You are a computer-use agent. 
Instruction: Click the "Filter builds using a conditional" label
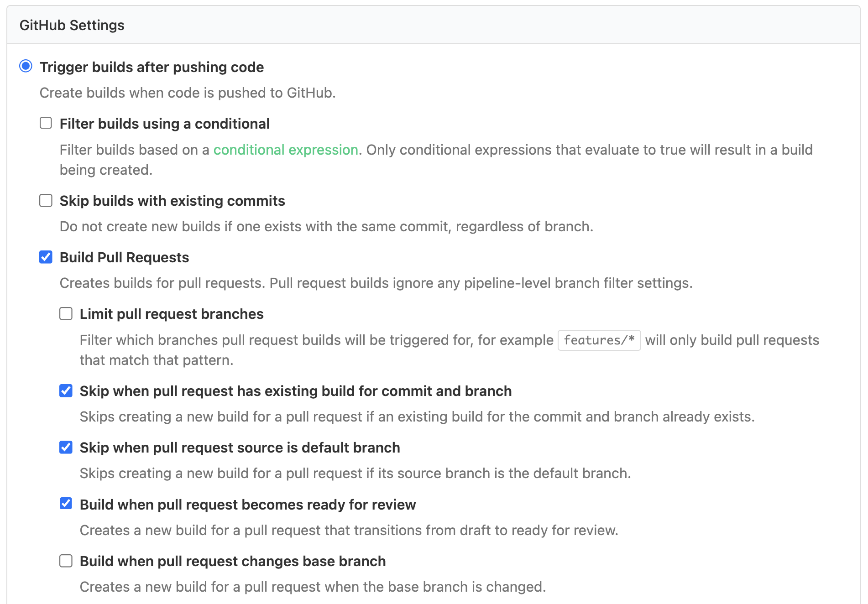pyautogui.click(x=164, y=123)
